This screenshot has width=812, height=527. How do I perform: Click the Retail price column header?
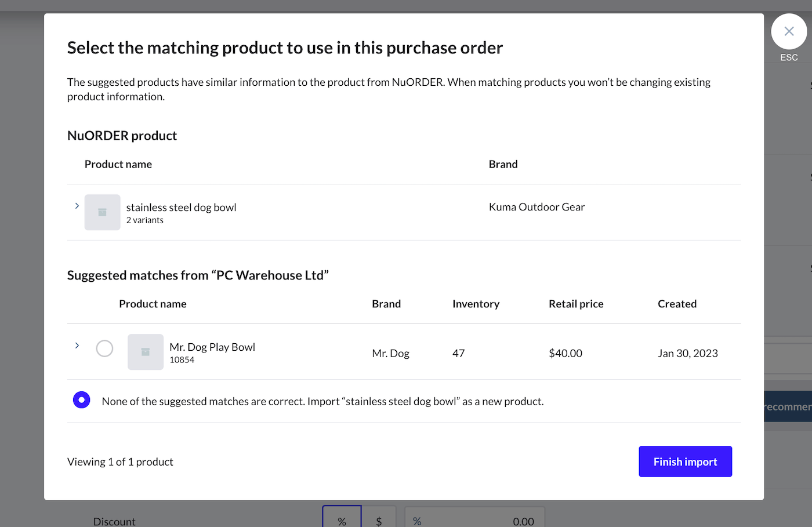576,304
